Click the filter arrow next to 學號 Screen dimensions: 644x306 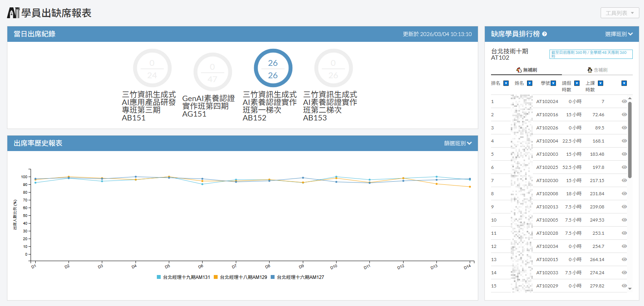[x=553, y=83]
